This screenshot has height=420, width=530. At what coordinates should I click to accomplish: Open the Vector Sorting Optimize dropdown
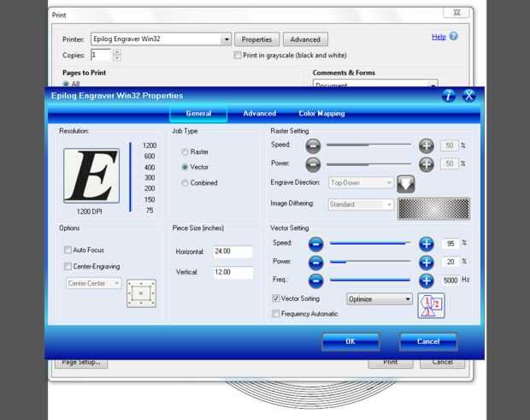pyautogui.click(x=380, y=299)
